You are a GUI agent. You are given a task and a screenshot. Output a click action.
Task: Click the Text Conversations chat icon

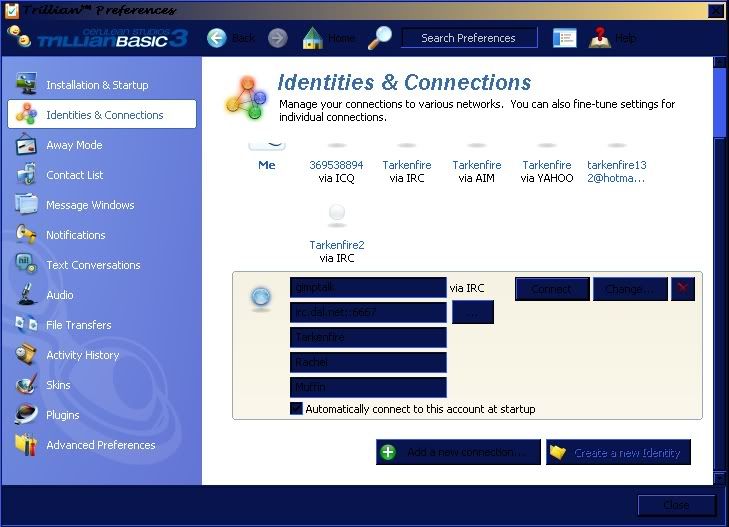pos(26,264)
